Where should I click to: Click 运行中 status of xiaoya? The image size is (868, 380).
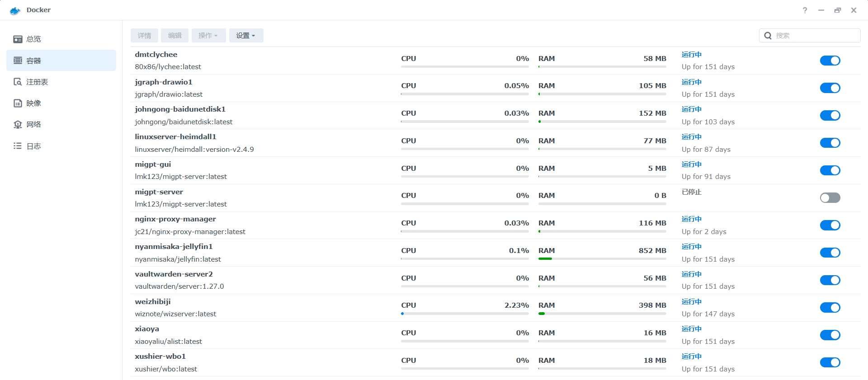pyautogui.click(x=692, y=329)
